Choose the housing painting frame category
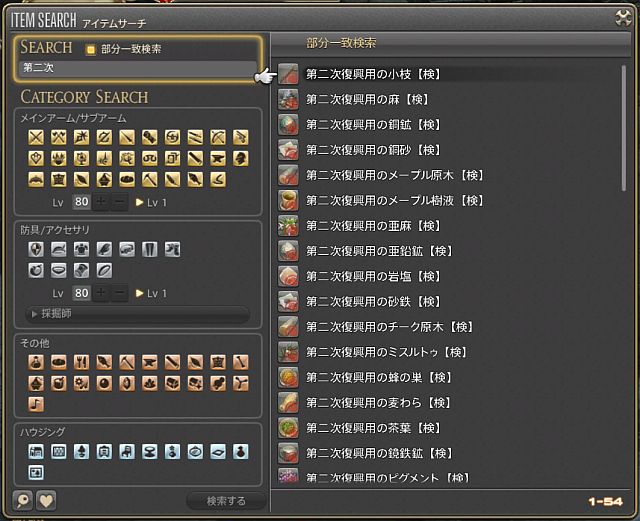Viewport: 640px width, 521px height. point(36,473)
